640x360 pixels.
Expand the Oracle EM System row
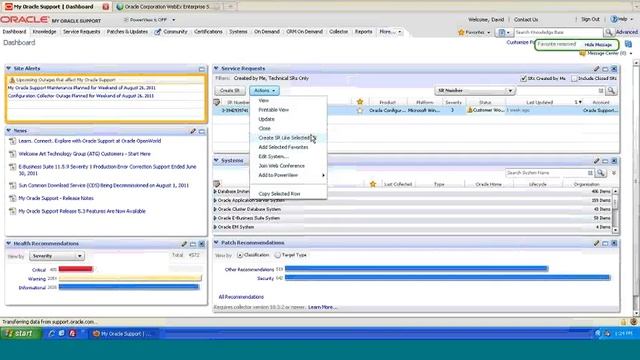(215, 227)
